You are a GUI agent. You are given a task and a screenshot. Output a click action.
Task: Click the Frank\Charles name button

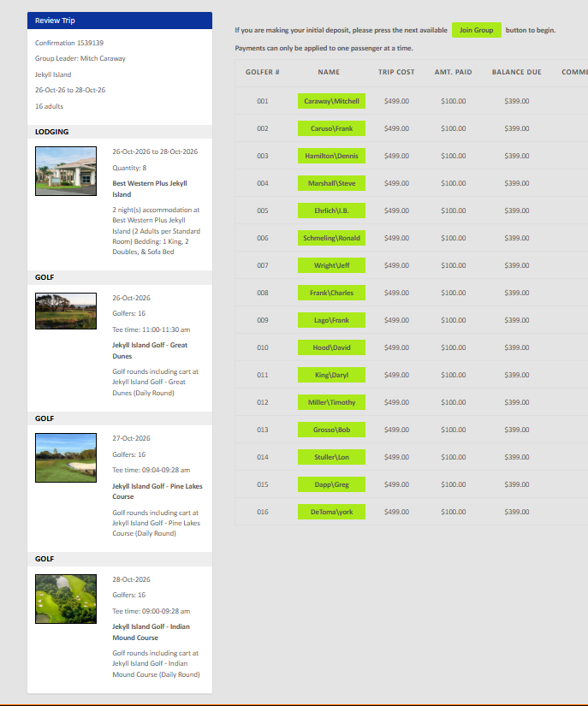[x=331, y=293]
